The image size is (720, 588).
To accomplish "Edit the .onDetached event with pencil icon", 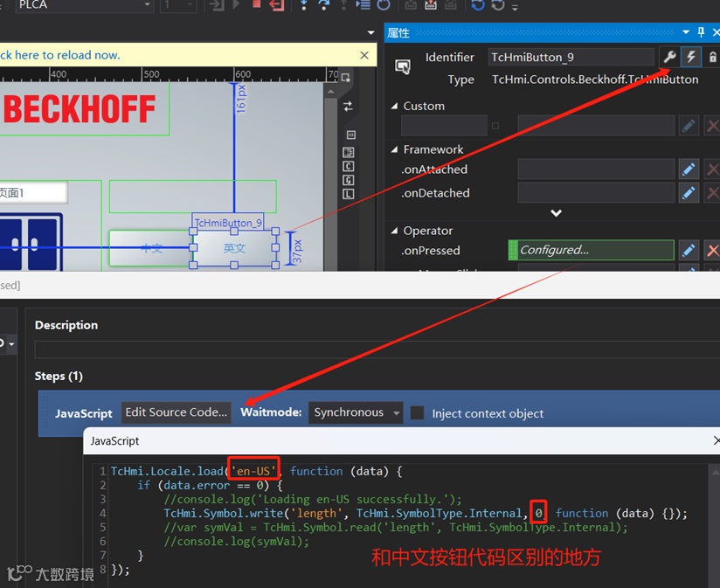I will (689, 193).
